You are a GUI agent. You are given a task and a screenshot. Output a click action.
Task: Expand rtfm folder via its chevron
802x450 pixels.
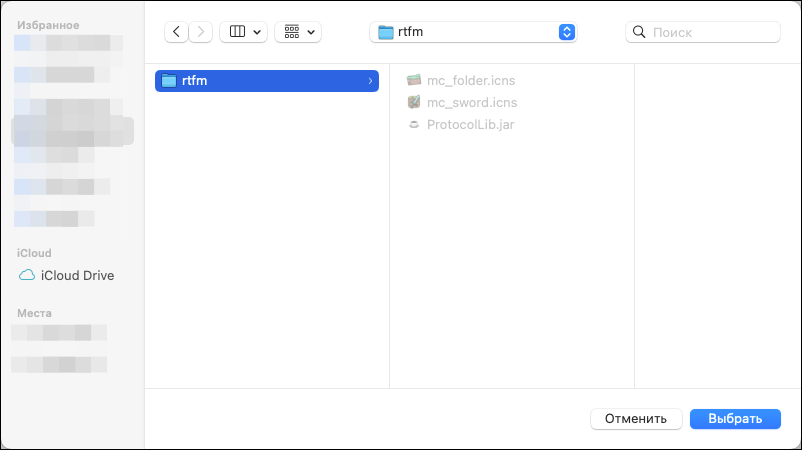tap(370, 81)
